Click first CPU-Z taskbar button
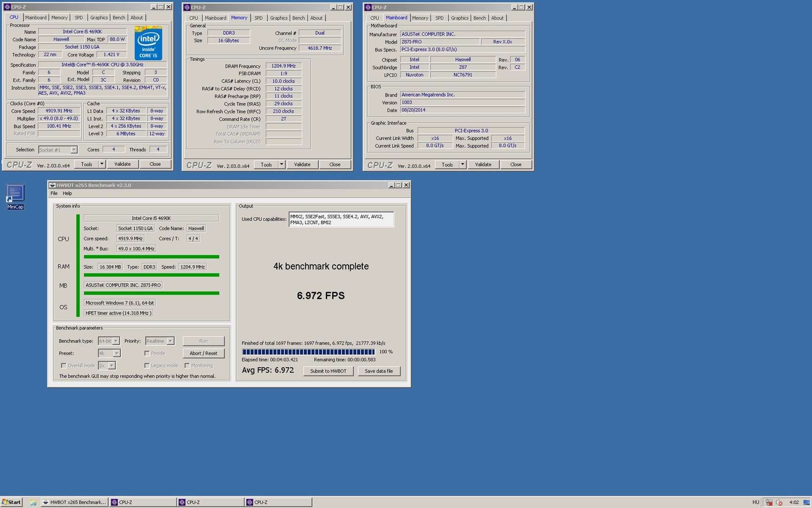Viewport: 812px width, 508px height. point(143,502)
